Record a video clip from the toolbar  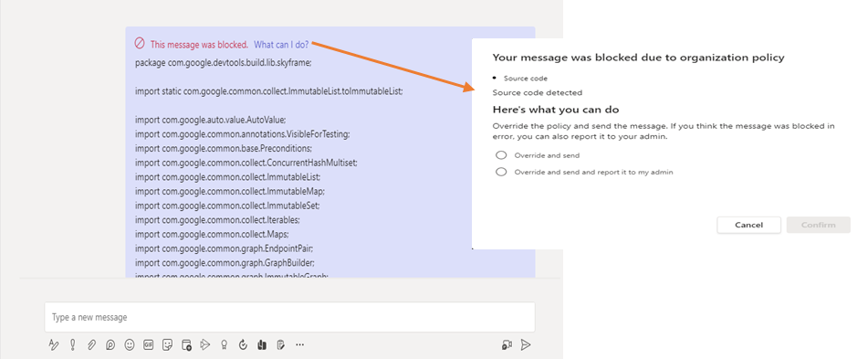click(507, 344)
